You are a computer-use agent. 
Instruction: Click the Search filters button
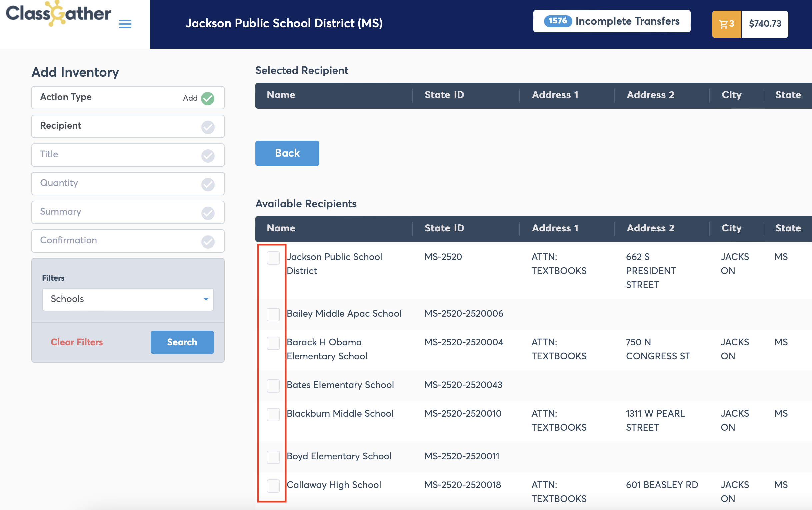pos(182,342)
